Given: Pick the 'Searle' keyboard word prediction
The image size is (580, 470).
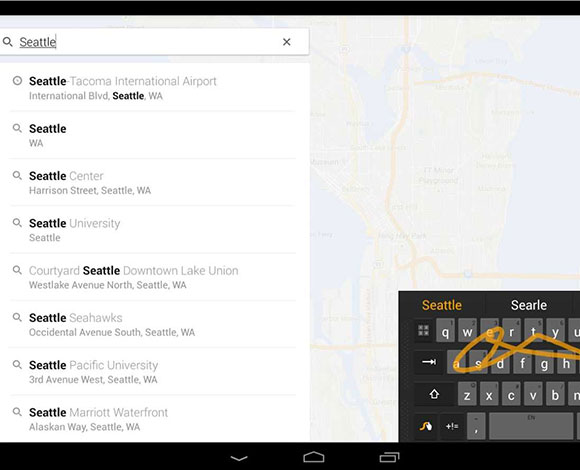Looking at the screenshot, I should pos(529,305).
